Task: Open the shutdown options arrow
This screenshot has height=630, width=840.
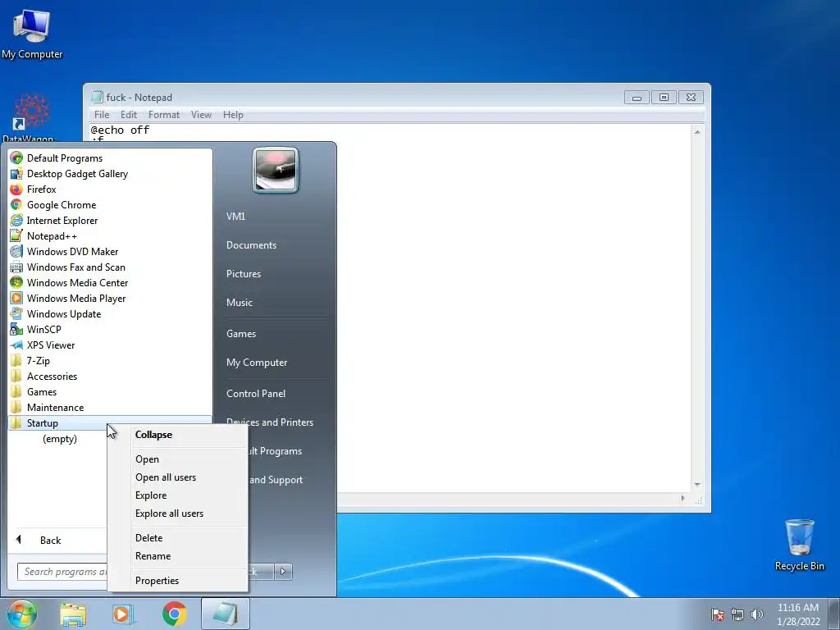Action: click(x=283, y=572)
